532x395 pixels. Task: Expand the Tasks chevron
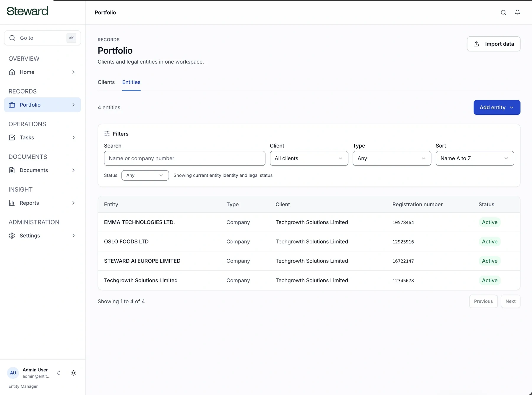[74, 137]
